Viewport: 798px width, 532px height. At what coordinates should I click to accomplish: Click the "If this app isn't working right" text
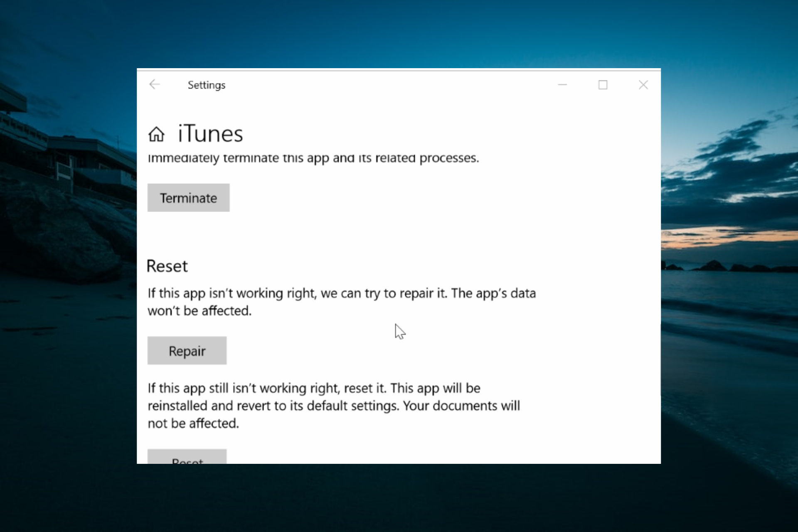[x=342, y=302]
